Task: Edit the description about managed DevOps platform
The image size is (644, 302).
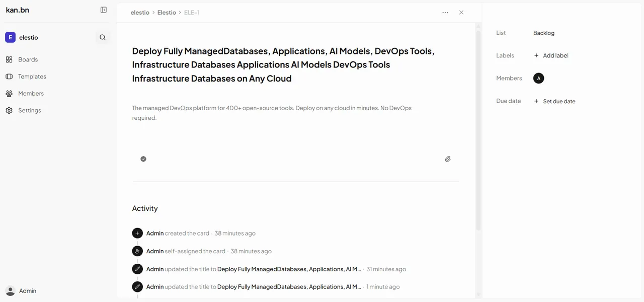Action: 272,113
